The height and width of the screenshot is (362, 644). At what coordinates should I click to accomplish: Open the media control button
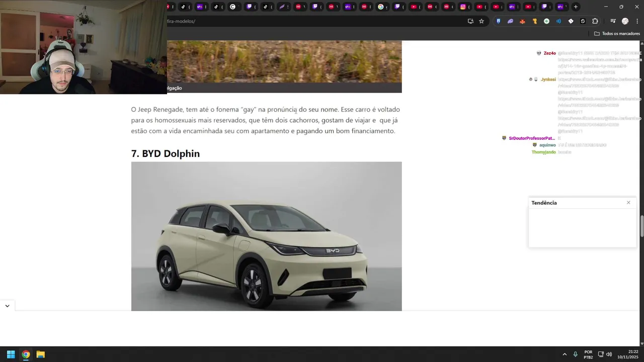[x=613, y=21]
